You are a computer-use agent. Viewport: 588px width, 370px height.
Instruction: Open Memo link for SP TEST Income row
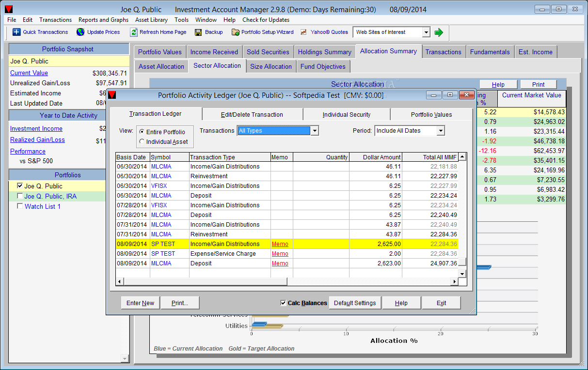(x=280, y=244)
